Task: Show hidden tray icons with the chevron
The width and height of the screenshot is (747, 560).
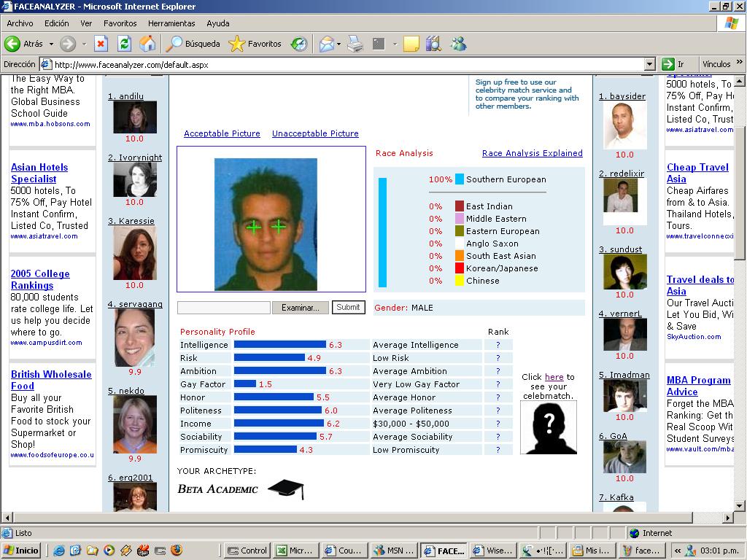Action: coord(678,551)
